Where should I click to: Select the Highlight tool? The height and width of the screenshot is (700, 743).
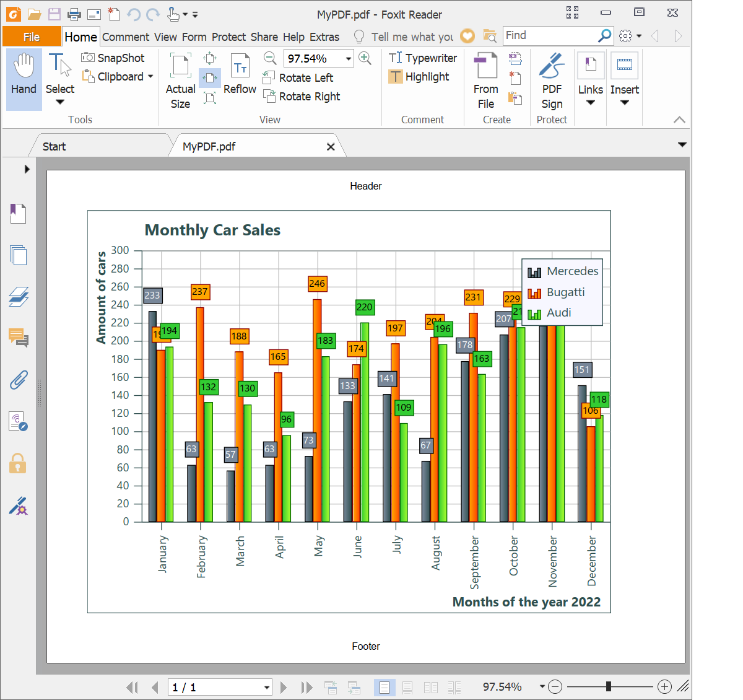[419, 77]
